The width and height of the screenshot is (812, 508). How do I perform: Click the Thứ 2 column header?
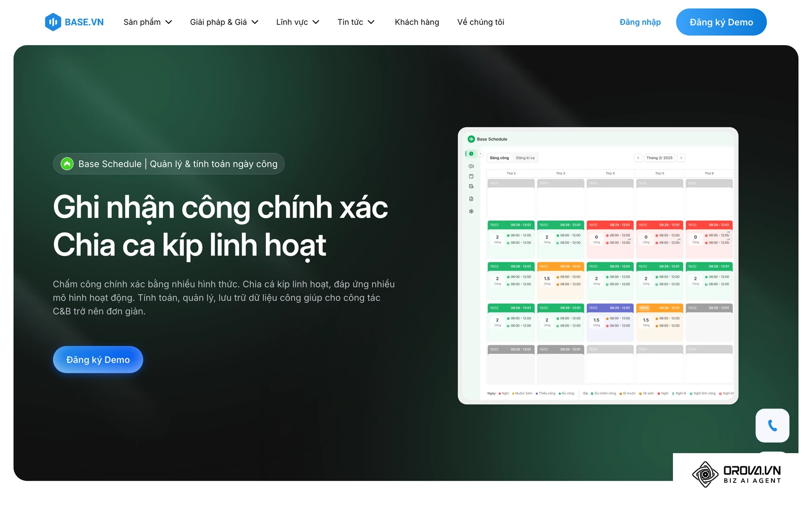click(511, 173)
